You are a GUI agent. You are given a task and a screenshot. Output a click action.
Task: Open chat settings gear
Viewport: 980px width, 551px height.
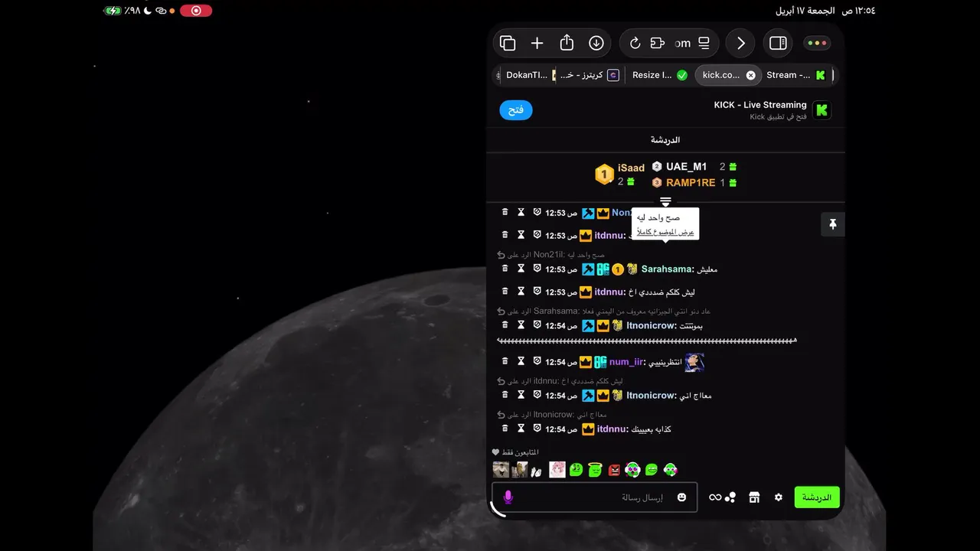tap(779, 497)
